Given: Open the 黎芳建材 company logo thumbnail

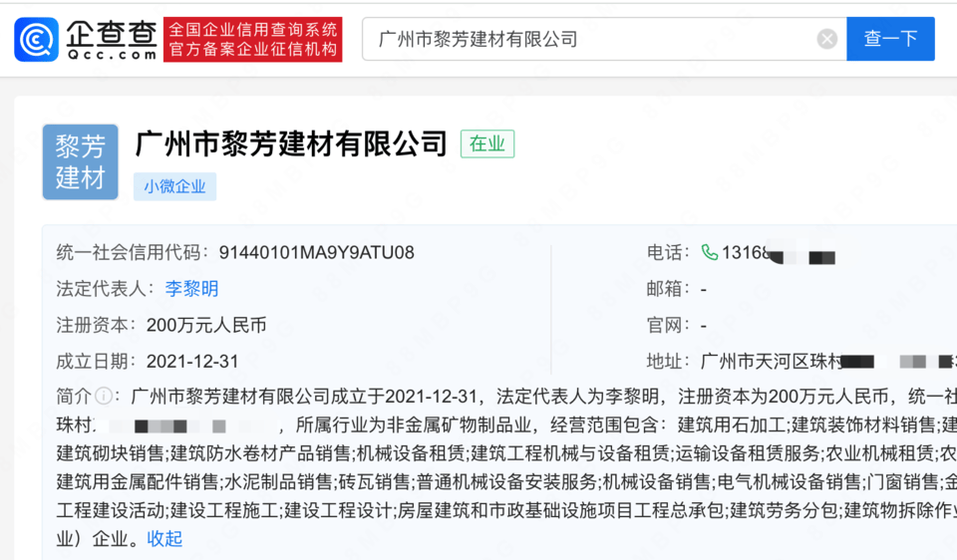Looking at the screenshot, I should pyautogui.click(x=81, y=162).
